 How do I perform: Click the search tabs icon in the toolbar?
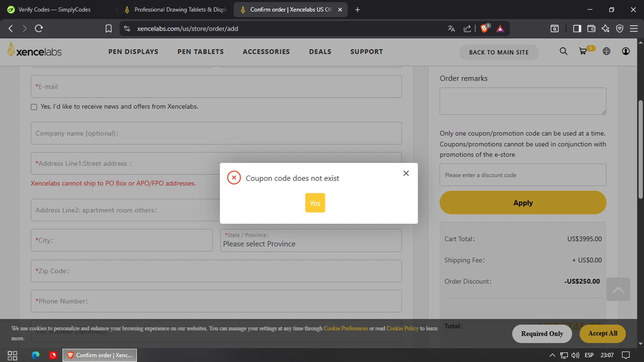click(x=555, y=28)
